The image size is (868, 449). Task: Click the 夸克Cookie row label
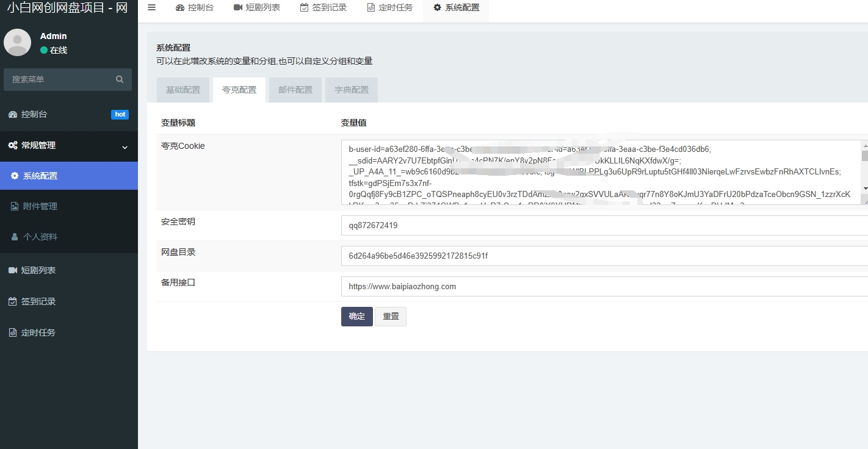183,146
